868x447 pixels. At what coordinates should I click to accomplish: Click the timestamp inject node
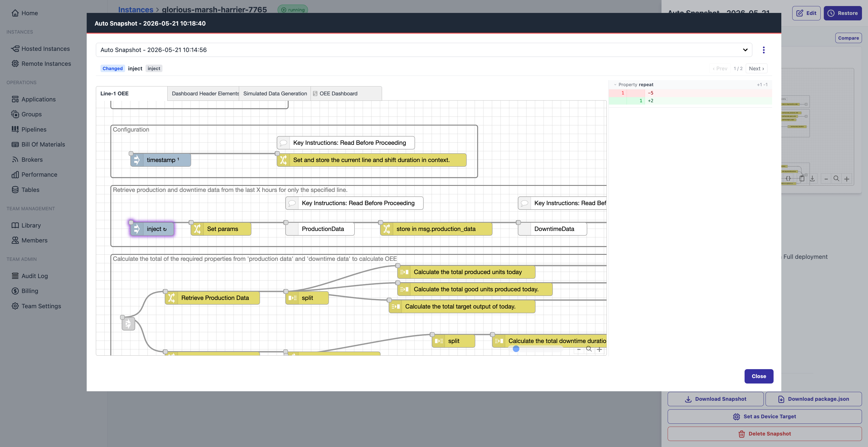pos(161,160)
